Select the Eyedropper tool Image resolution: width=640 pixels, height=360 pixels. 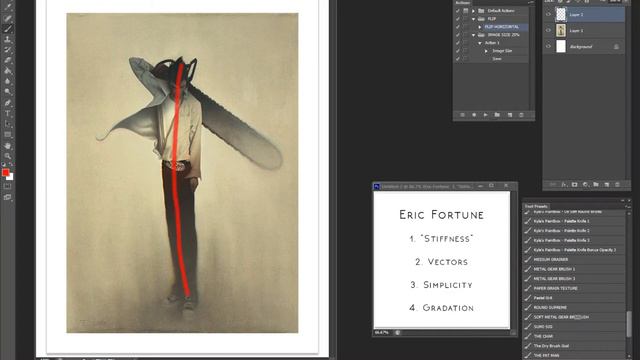[8, 7]
